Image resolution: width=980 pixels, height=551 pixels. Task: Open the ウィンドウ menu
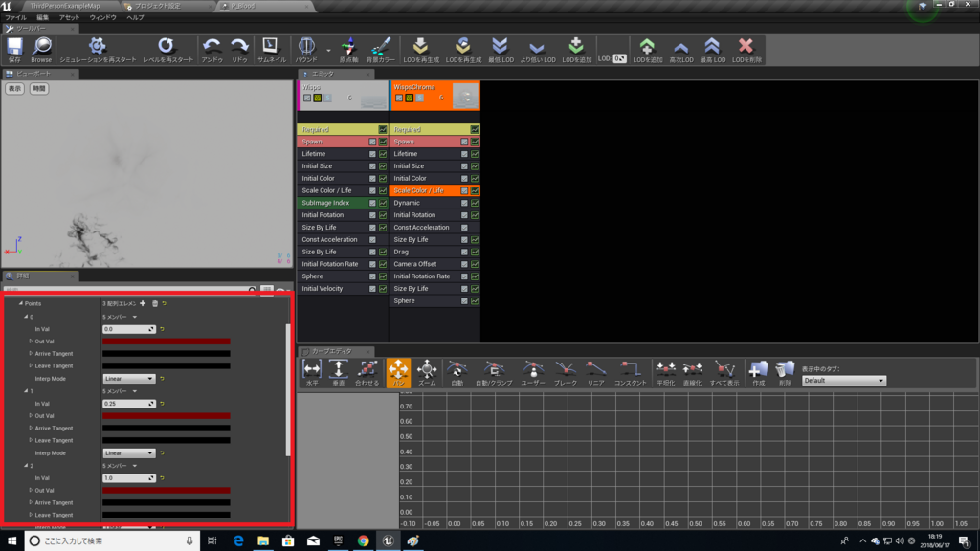coord(103,17)
